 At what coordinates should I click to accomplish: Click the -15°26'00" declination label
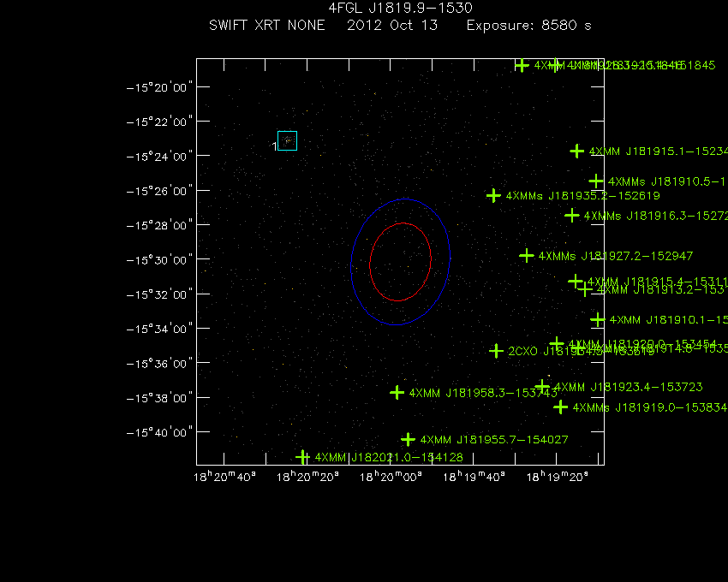click(x=159, y=191)
